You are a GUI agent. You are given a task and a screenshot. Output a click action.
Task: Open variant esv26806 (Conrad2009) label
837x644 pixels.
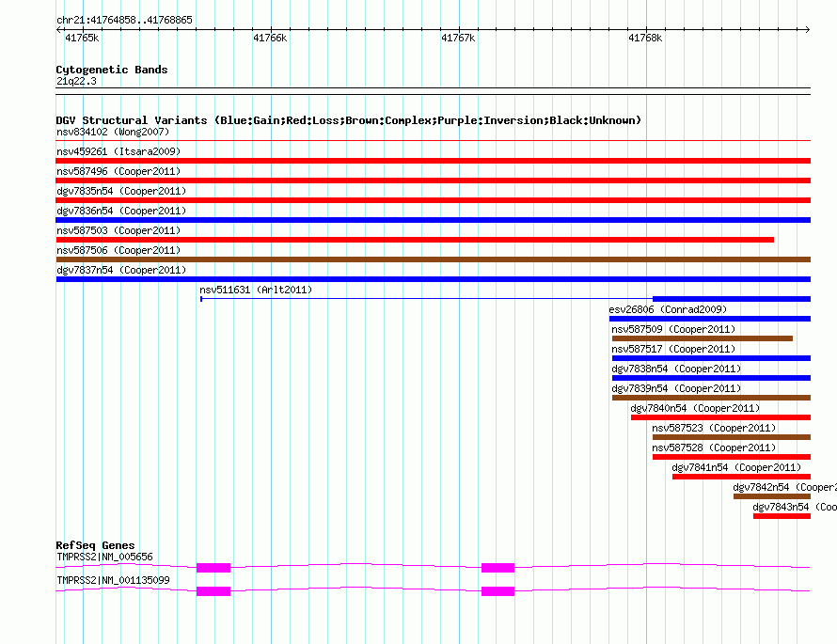pyautogui.click(x=668, y=309)
